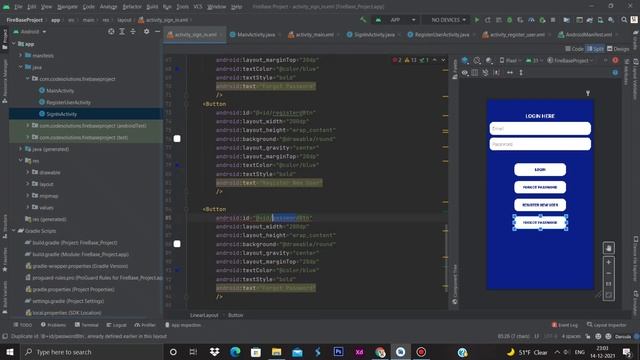Open the Build menu
The width and height of the screenshot is (640, 360).
pyautogui.click(x=152, y=7)
